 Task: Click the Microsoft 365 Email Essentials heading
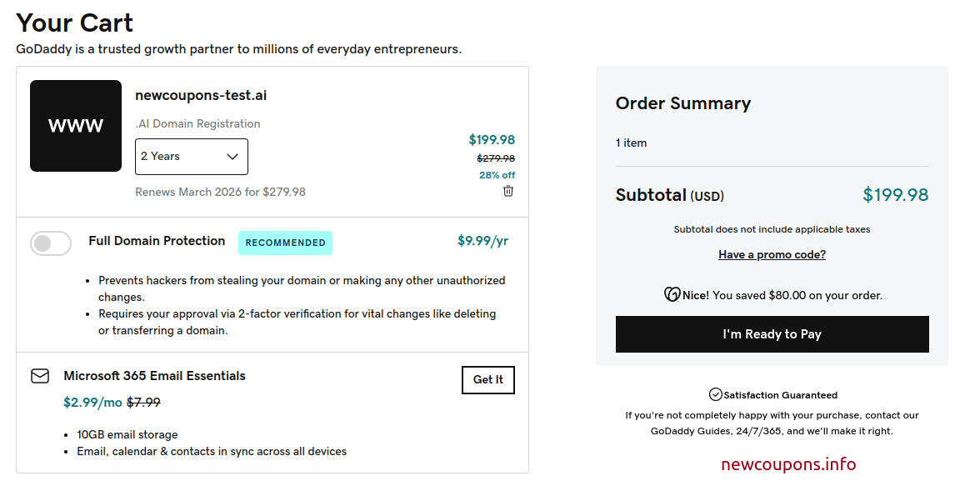point(154,376)
